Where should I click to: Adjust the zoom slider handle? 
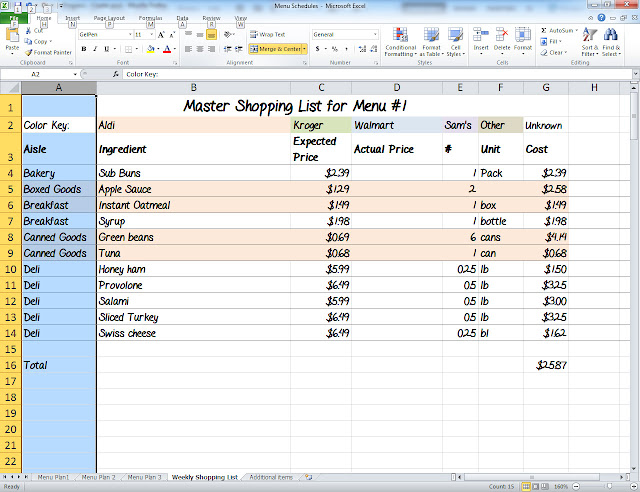tap(609, 486)
